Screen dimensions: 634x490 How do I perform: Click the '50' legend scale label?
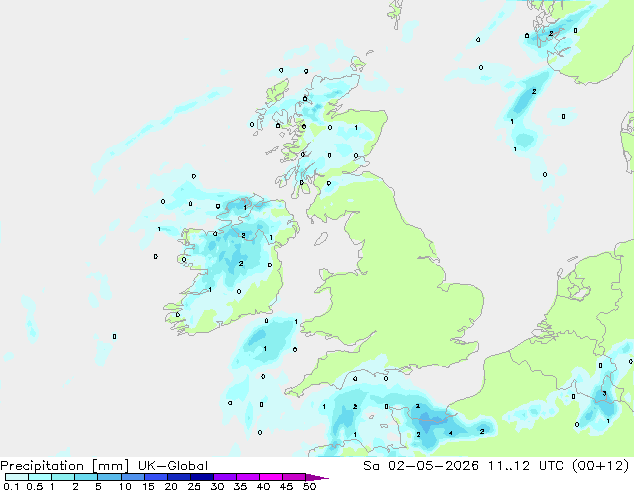click(x=309, y=486)
